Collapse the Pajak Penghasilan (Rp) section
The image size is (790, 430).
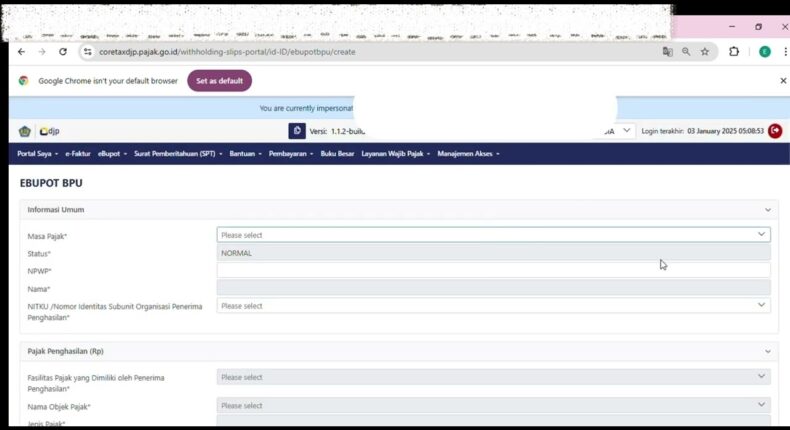coord(768,352)
